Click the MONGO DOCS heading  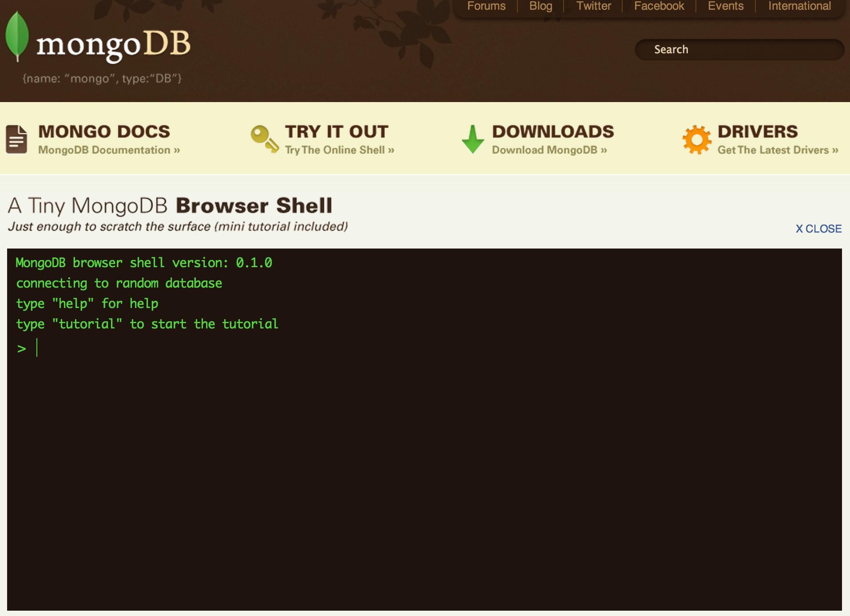pos(104,132)
